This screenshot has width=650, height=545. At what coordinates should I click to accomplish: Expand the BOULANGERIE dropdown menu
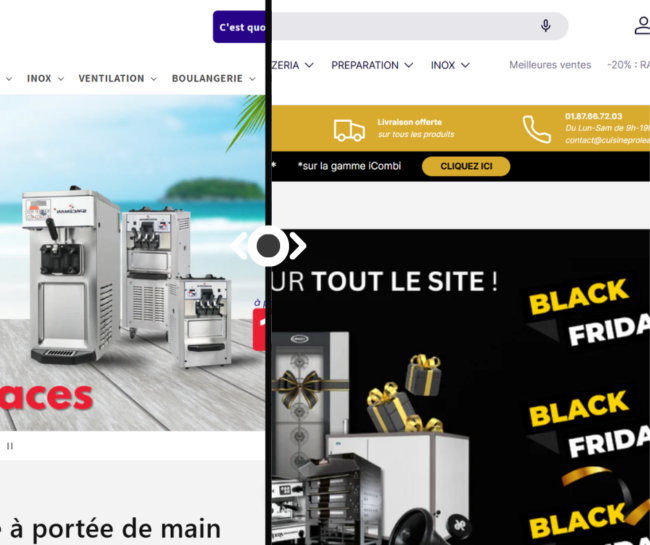[x=213, y=78]
